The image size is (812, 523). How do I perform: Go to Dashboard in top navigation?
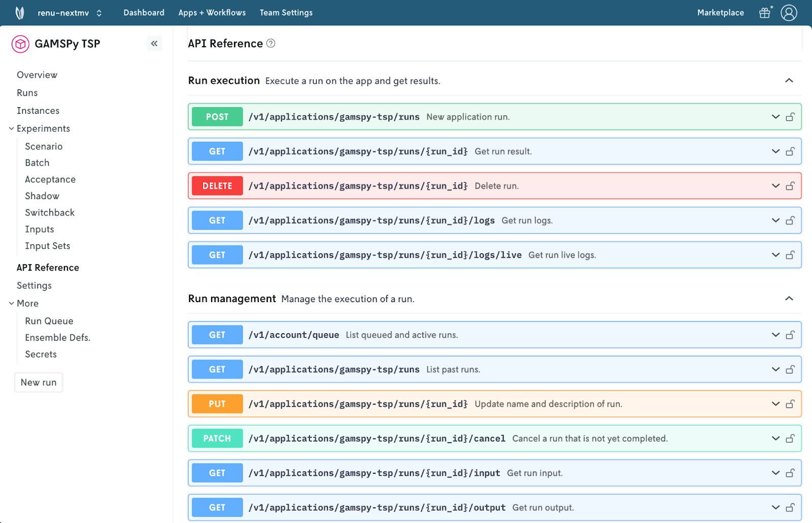coord(144,13)
